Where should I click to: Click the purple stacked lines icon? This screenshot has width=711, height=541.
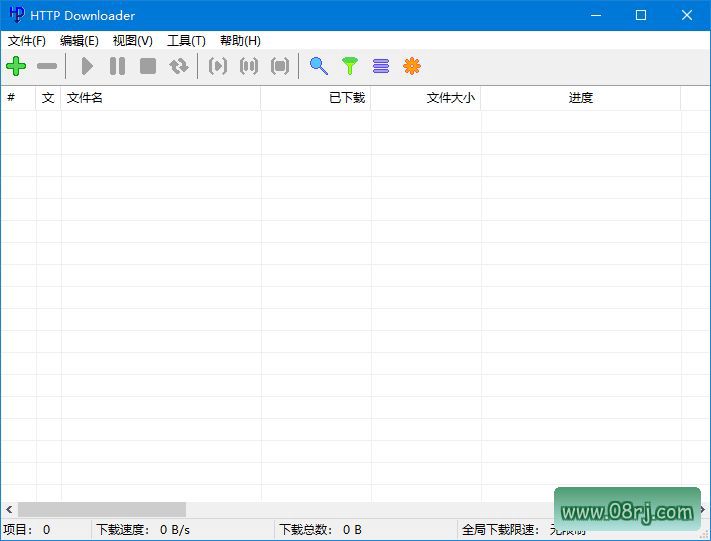pos(381,66)
